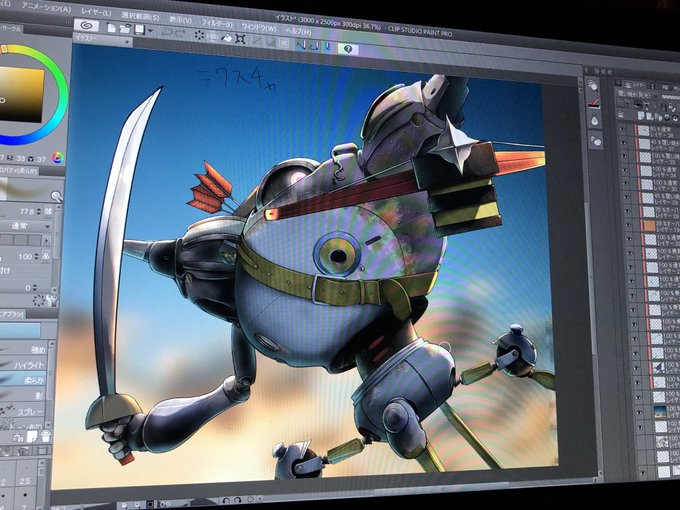This screenshot has width=680, height=510.
Task: Open the アニメーション(A) menu
Action: (46, 7)
